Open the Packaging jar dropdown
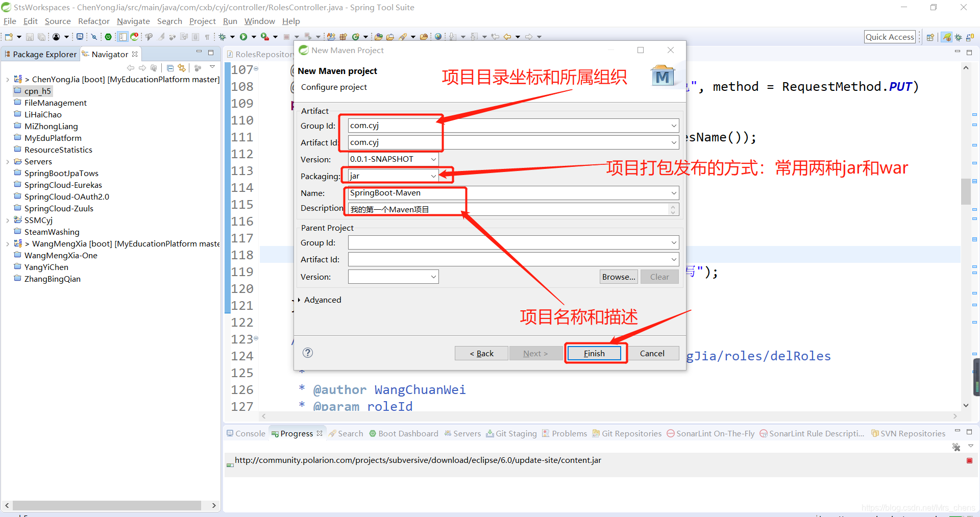 [x=433, y=176]
